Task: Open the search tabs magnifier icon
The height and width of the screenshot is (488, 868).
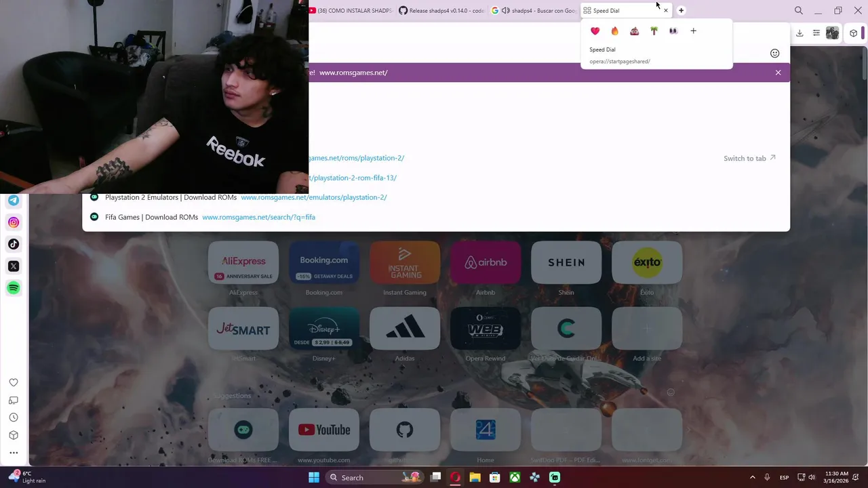Action: point(799,10)
